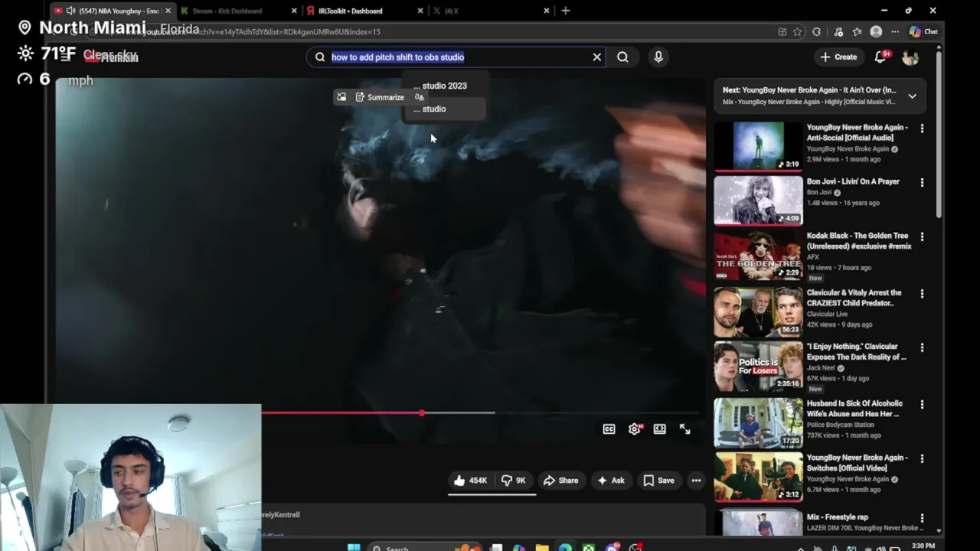Open options menu for Clavicular & Vitaly video
This screenshot has height=551, width=980.
922,294
